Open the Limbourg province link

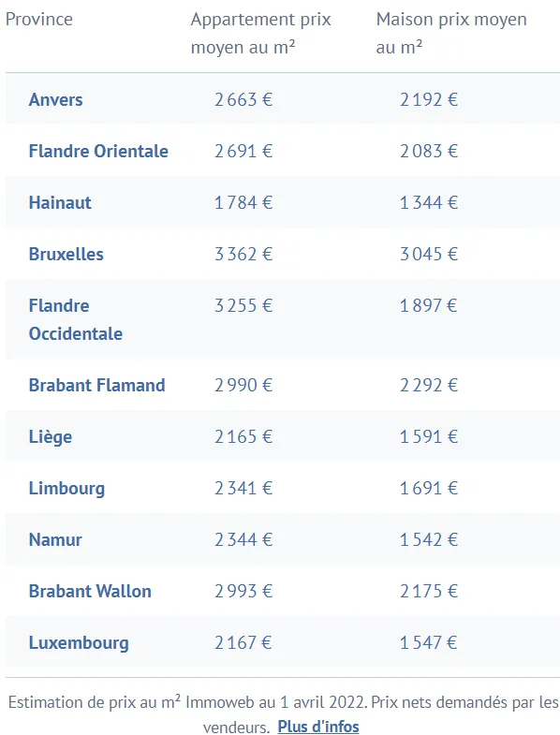(66, 489)
